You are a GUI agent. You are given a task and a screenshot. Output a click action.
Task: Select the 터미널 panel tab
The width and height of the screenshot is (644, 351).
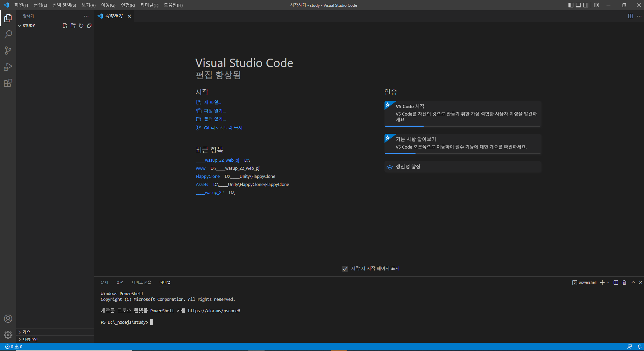(165, 283)
